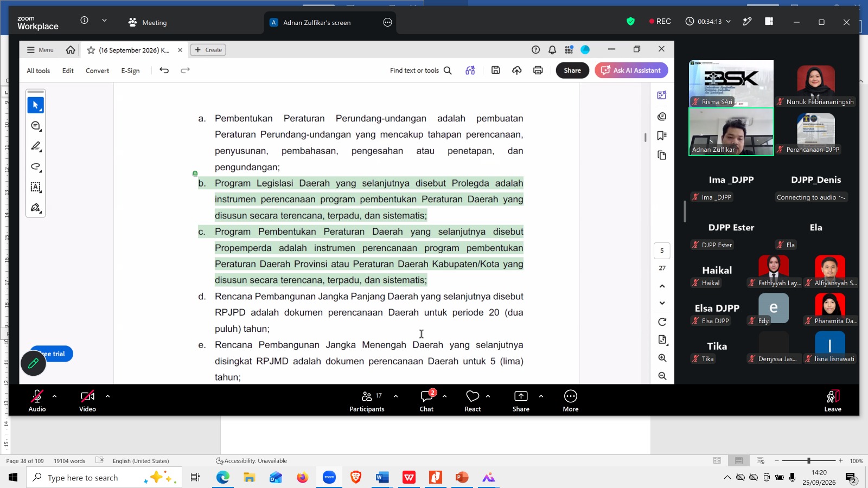Activate the text box selection tool

(x=36, y=187)
